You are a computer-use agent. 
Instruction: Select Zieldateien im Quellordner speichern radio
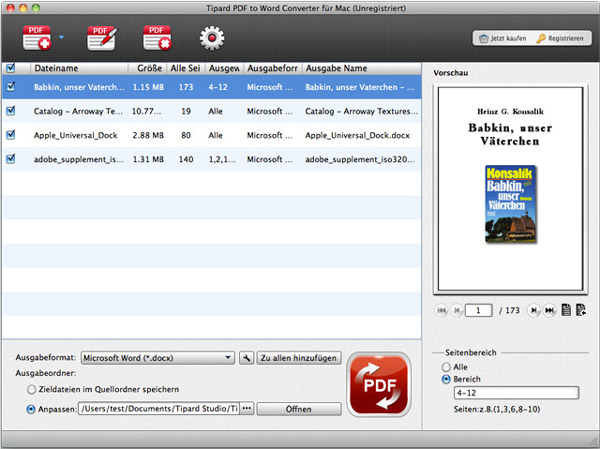point(31,390)
